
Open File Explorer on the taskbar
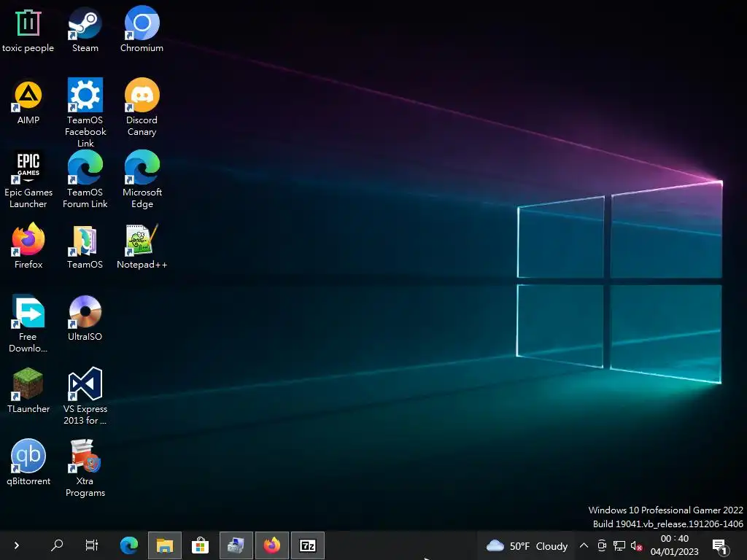pyautogui.click(x=165, y=545)
